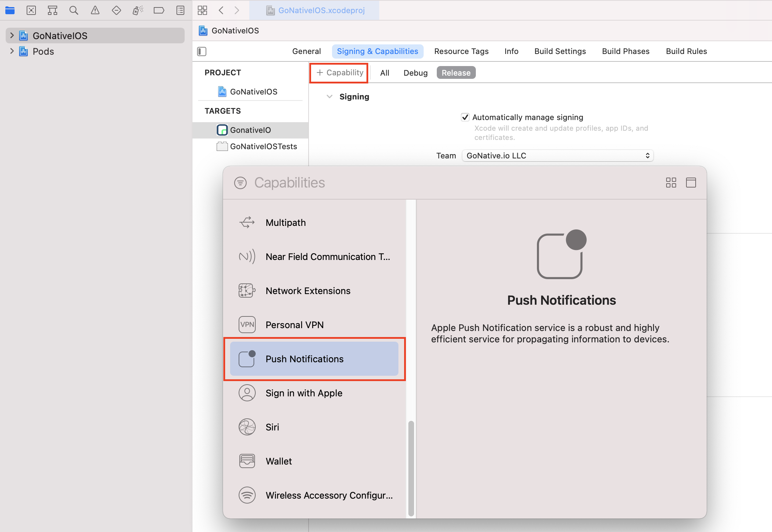The width and height of the screenshot is (772, 532).
Task: Open the Team dropdown GoNative.io LLC
Action: click(558, 156)
